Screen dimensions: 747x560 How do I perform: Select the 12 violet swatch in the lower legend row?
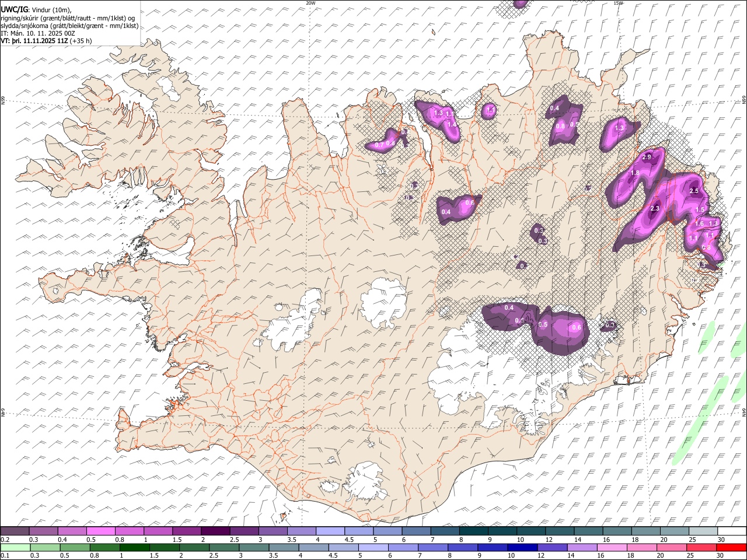[552, 547]
